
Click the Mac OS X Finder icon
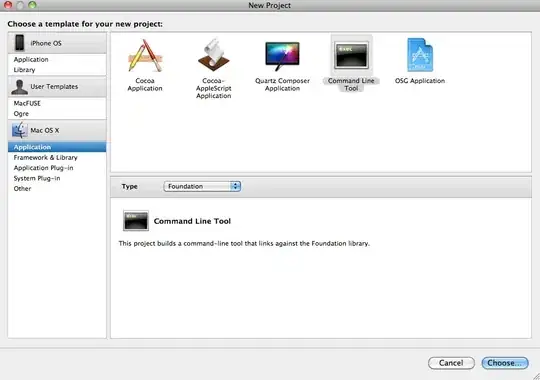coord(20,130)
